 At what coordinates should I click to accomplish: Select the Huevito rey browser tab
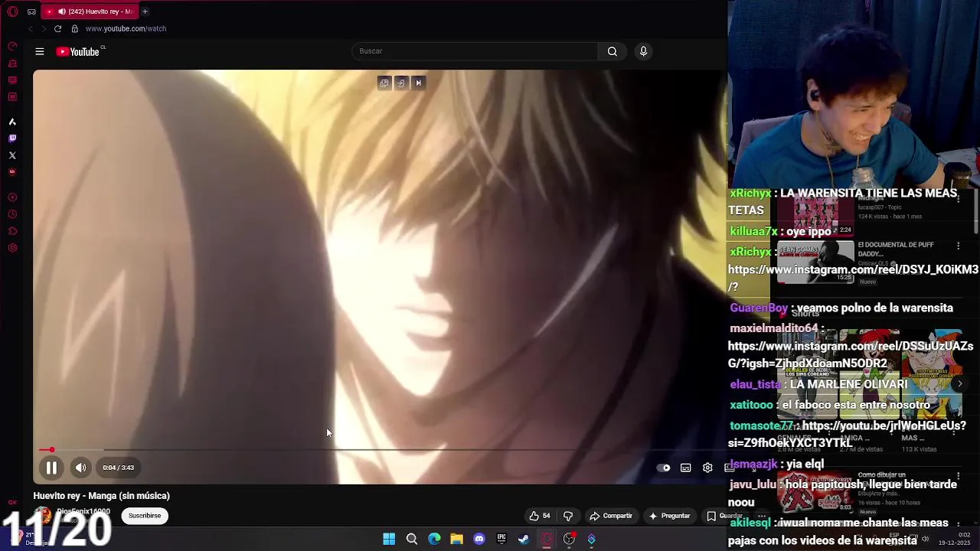[89, 11]
